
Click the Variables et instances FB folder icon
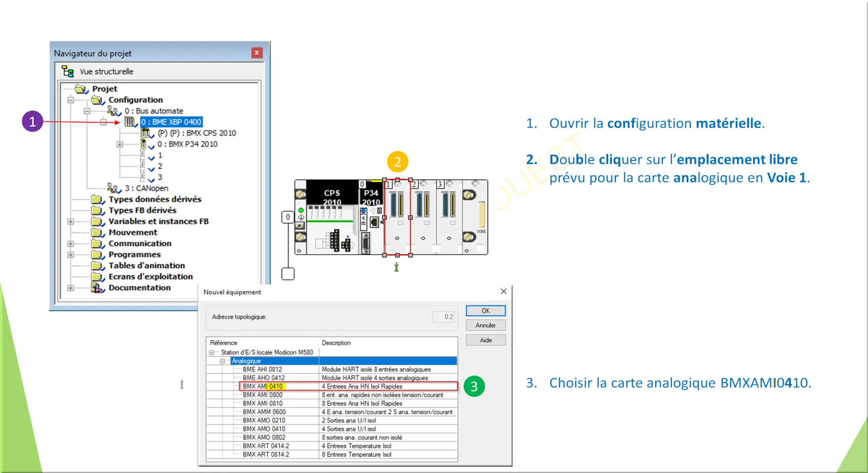pos(98,222)
